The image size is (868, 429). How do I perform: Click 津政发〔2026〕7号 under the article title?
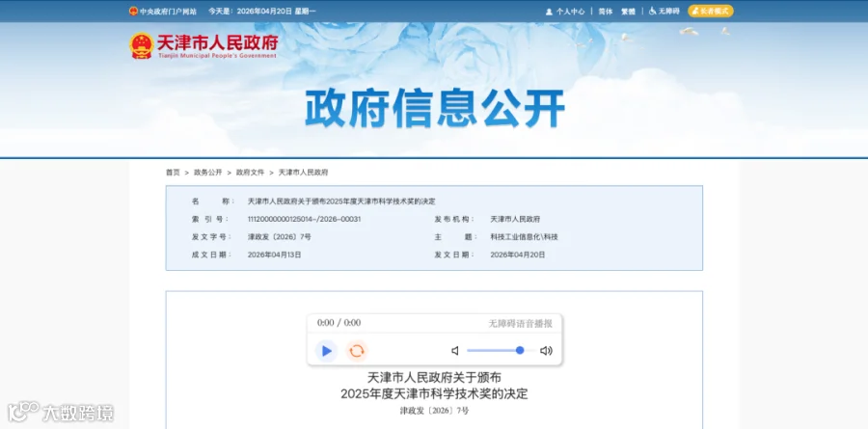click(x=434, y=412)
